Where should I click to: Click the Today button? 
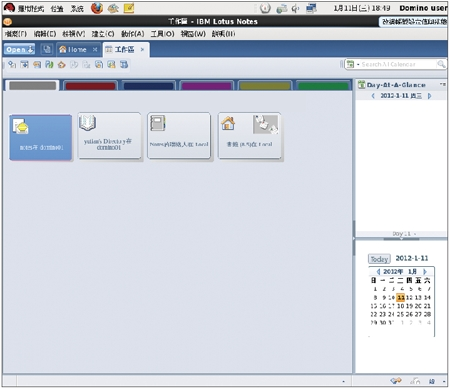pos(379,259)
